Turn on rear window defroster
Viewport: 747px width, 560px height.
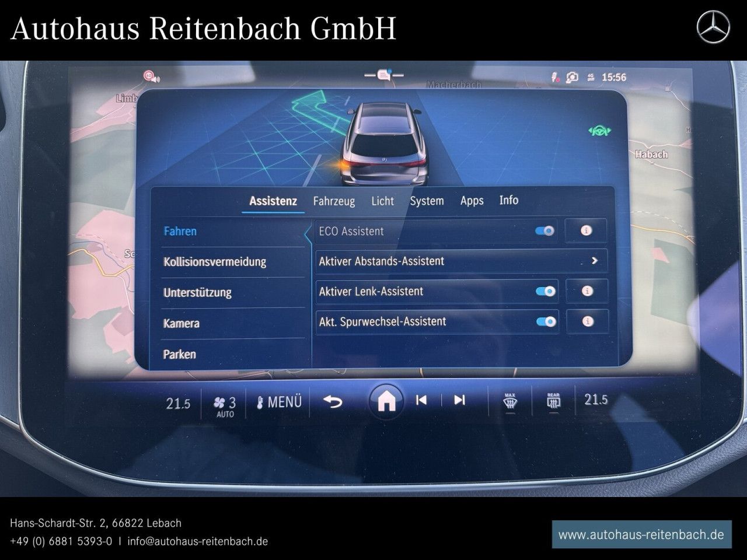(x=553, y=401)
